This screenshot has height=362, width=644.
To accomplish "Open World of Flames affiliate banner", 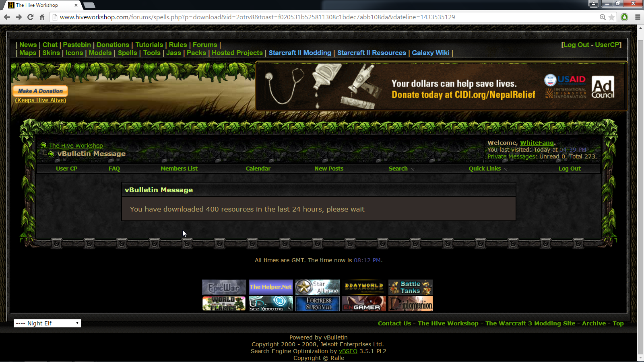I will [x=224, y=304].
